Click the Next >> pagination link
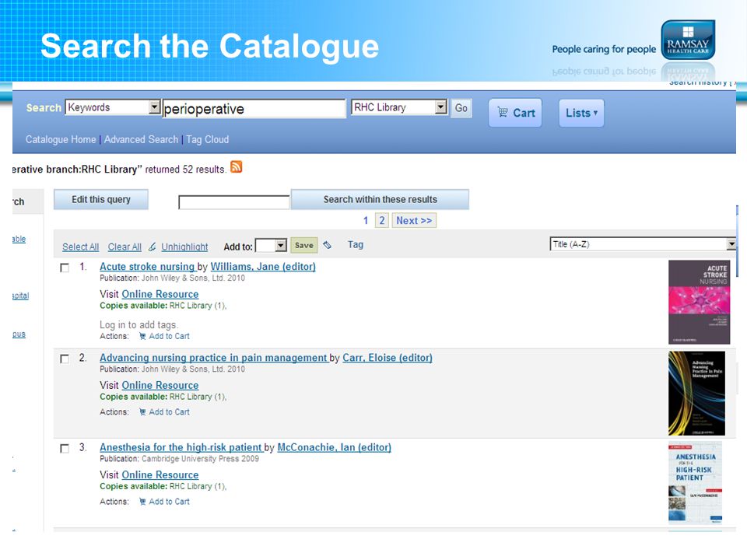Image resolution: width=747 pixels, height=560 pixels. point(414,220)
